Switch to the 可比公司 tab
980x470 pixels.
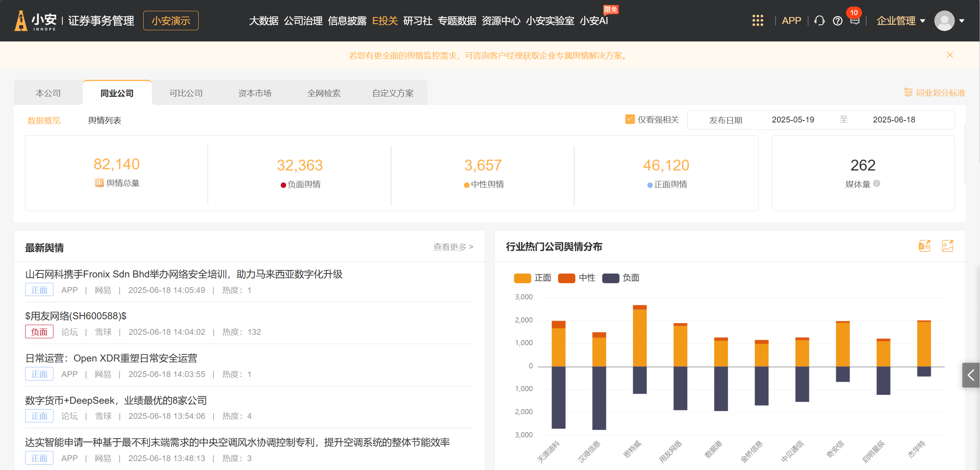point(186,93)
